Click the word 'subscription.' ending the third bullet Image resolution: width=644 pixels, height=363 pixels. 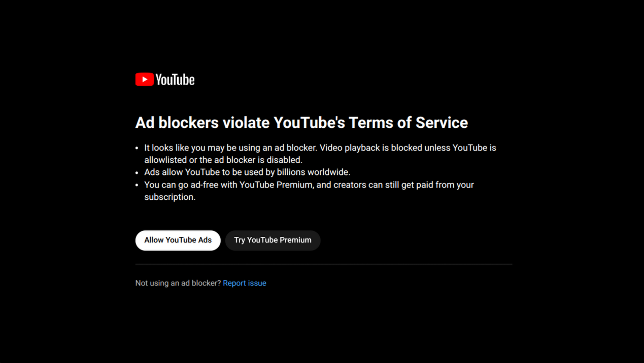coord(170,197)
